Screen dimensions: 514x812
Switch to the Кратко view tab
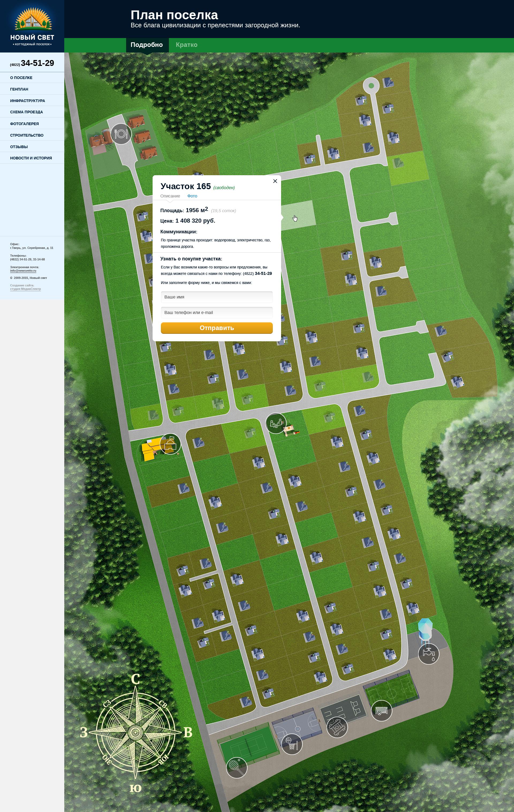tap(186, 45)
